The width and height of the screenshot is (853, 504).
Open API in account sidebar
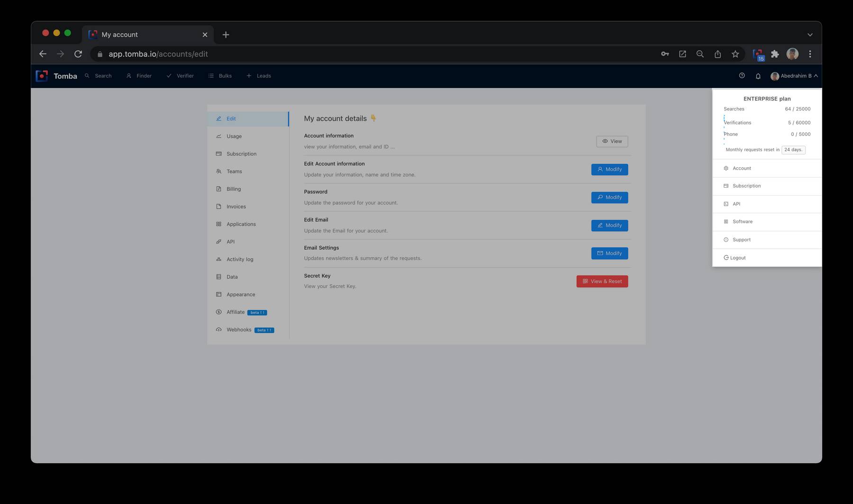pos(248,242)
